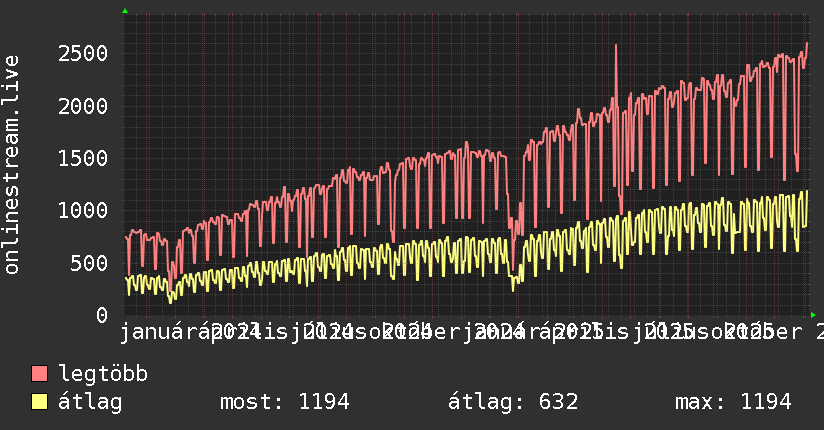Click the yellow átlag legend swatch
Viewport: 824px width, 430px height.
[39, 402]
